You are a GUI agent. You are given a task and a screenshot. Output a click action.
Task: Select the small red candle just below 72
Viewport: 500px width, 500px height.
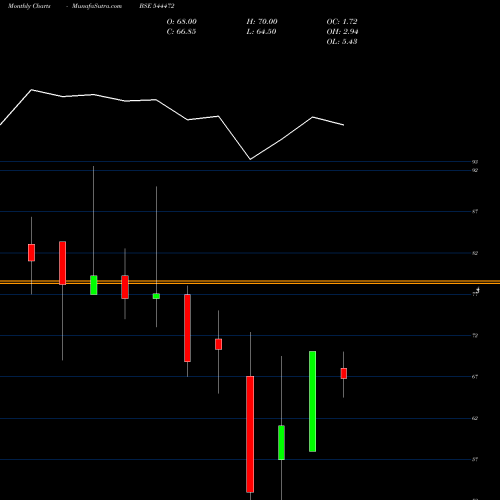pyautogui.click(x=218, y=344)
